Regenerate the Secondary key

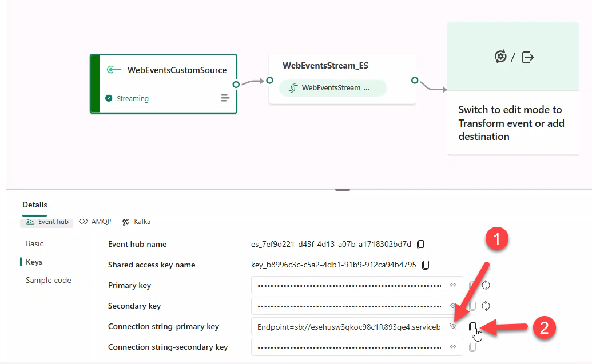coord(486,306)
